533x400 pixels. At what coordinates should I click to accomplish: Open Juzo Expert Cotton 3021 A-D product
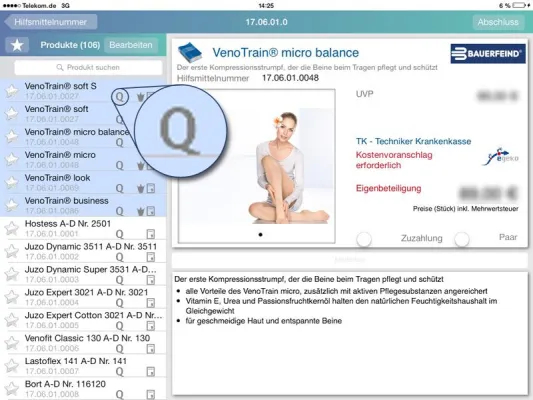pyautogui.click(x=93, y=315)
